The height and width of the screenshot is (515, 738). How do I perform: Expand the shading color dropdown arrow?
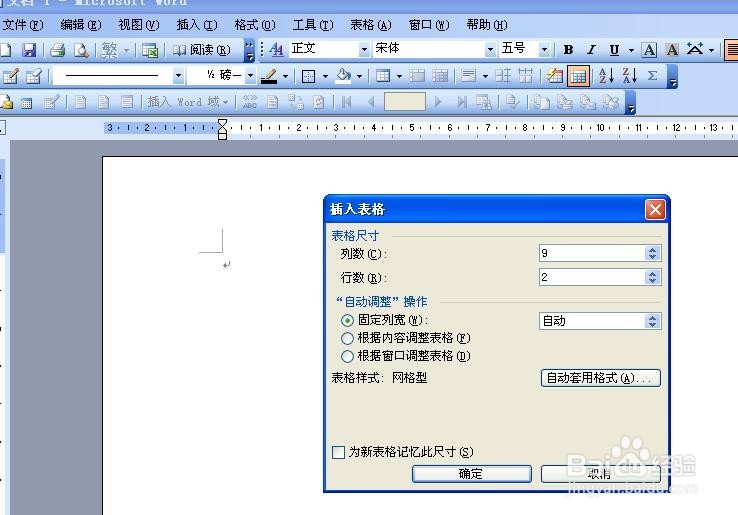click(x=359, y=76)
